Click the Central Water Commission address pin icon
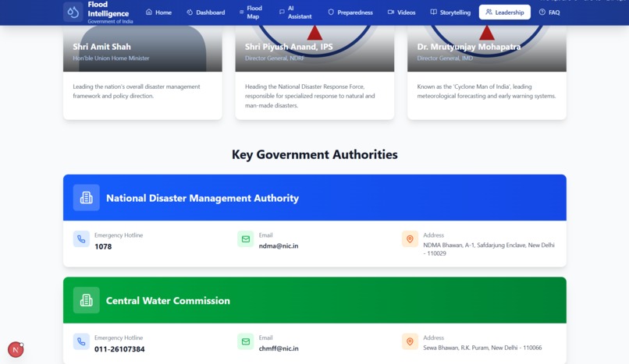Image resolution: width=629 pixels, height=364 pixels. (x=410, y=341)
